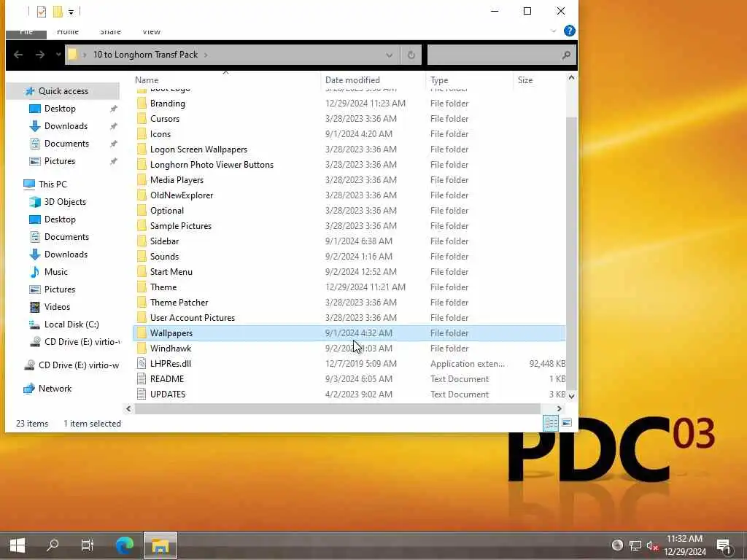Sort by the Date modified column

pos(352,80)
